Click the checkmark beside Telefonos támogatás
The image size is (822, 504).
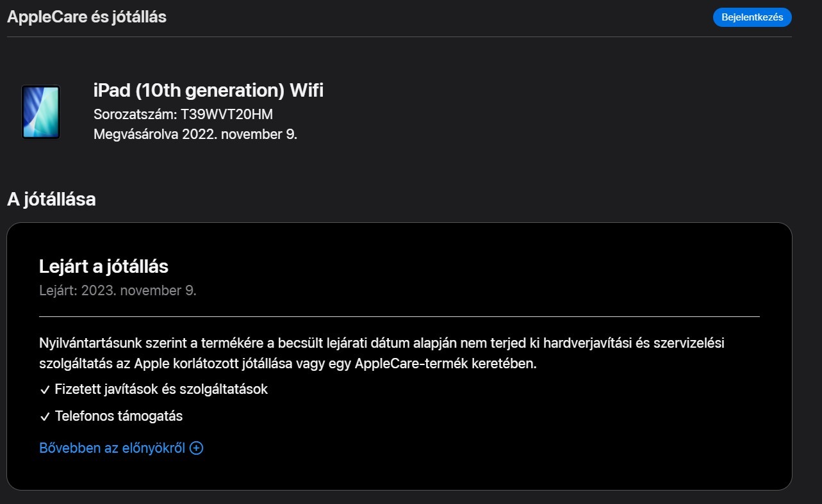click(x=45, y=417)
